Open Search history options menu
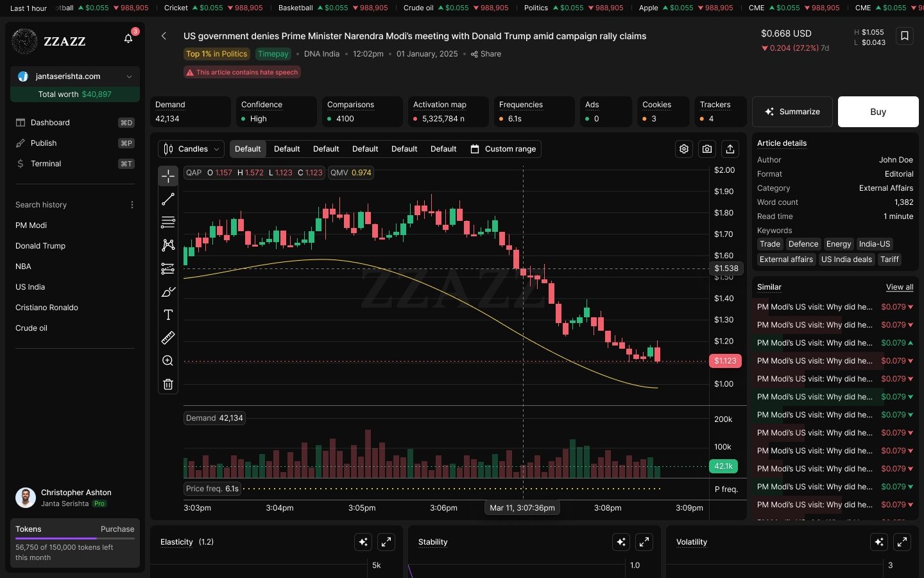 click(x=132, y=205)
